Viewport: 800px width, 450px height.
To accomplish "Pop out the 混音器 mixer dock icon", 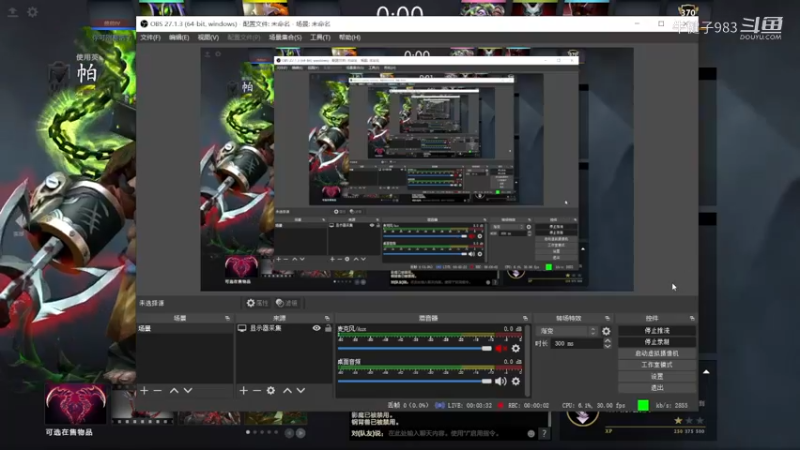I will (525, 318).
